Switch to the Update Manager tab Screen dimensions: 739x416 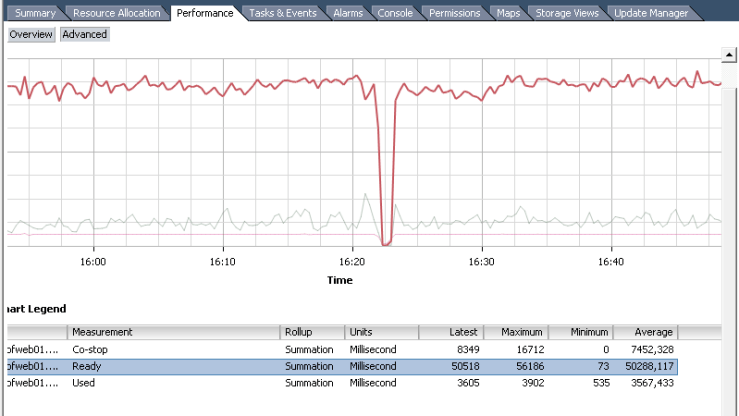(x=651, y=13)
